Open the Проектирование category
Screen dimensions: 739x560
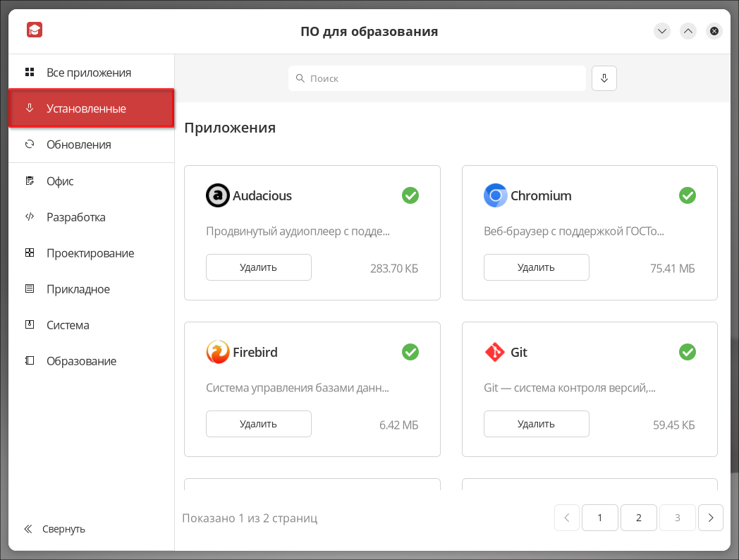pos(92,252)
